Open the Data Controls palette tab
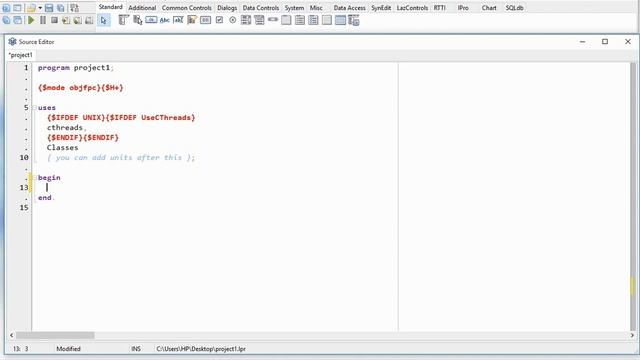Image resolution: width=640 pixels, height=360 pixels. point(260,8)
